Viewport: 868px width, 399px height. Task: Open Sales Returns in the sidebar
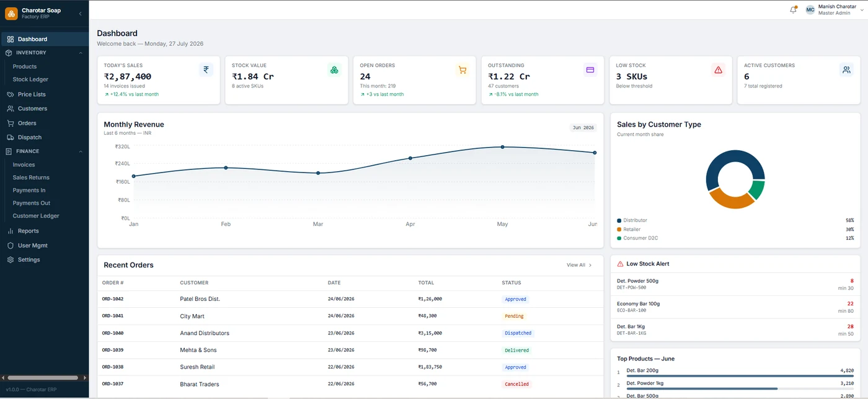31,177
